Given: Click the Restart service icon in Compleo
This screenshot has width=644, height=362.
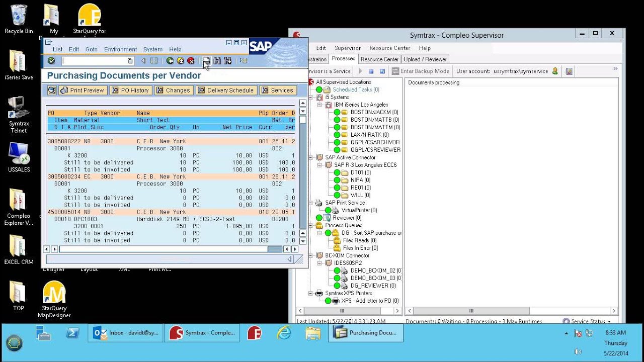Looking at the screenshot, I should pos(382,71).
